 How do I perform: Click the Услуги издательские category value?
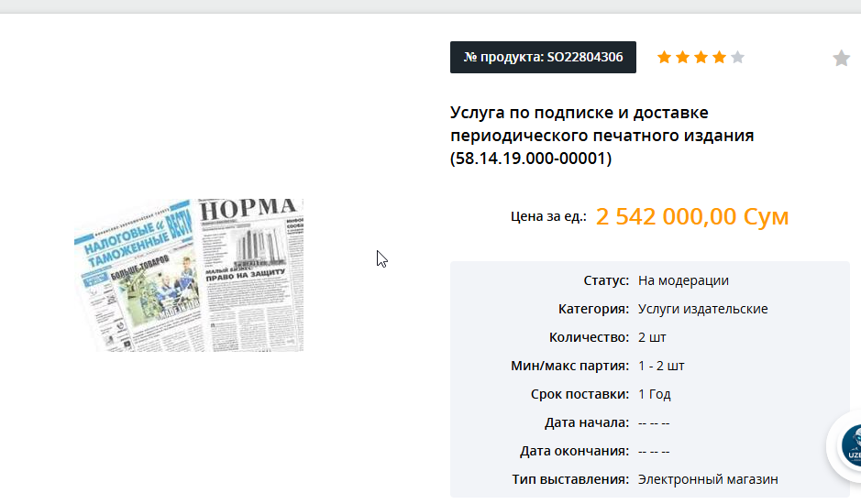pos(703,309)
